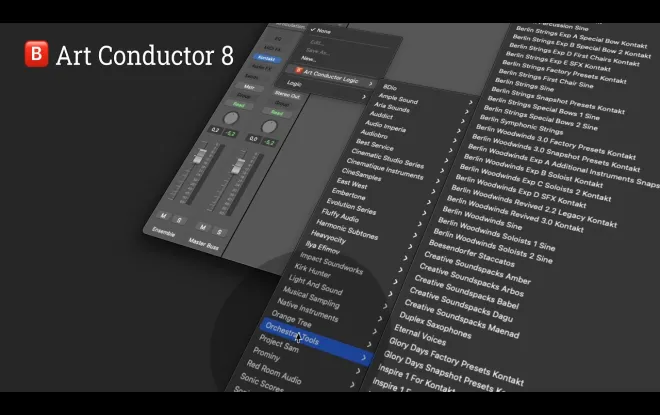Select highlighted Orchestral Tools entry

tap(316, 341)
